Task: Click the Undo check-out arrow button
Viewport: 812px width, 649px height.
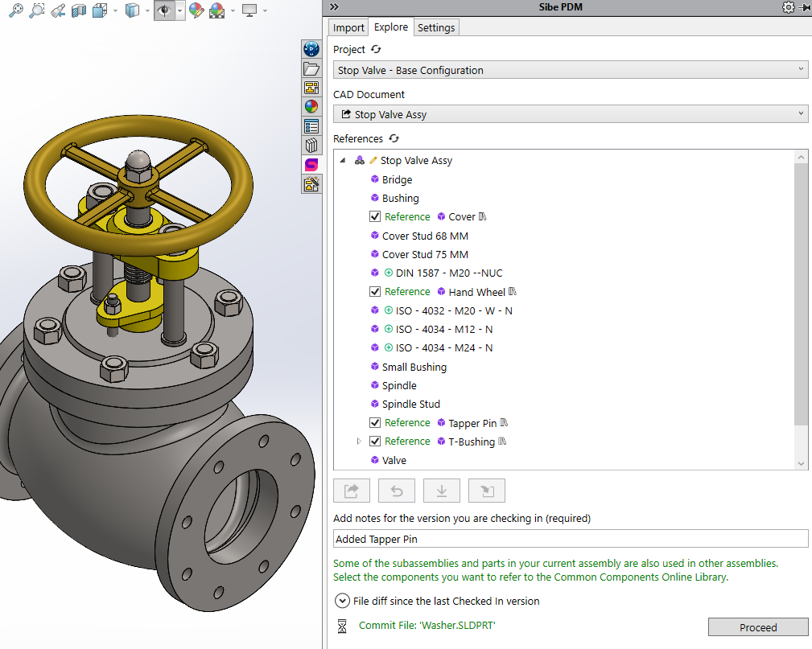Action: point(398,490)
